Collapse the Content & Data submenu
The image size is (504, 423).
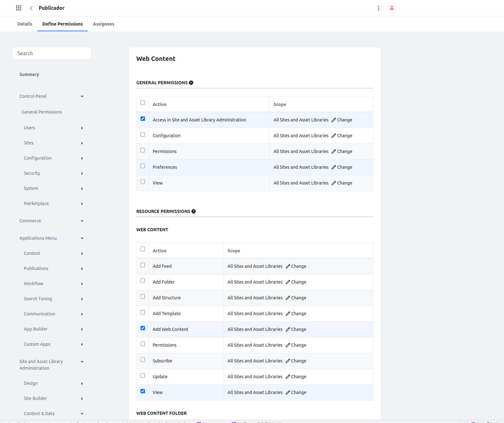tap(82, 414)
